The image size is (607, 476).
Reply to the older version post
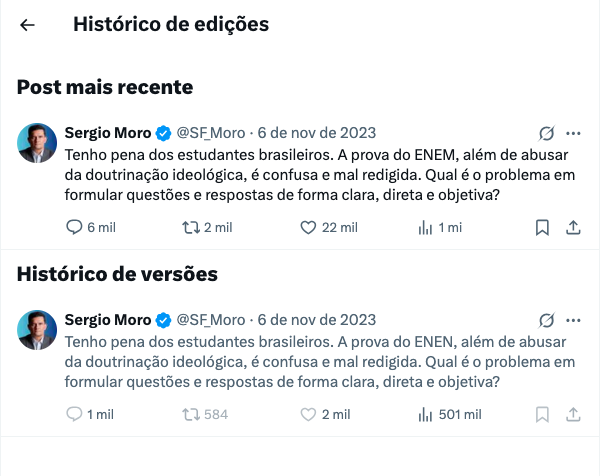[x=74, y=414]
